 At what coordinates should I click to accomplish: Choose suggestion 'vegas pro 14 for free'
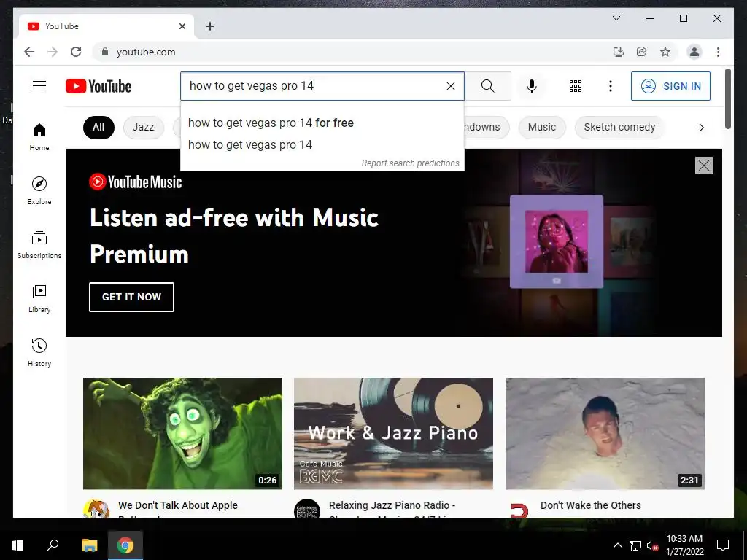(322, 122)
